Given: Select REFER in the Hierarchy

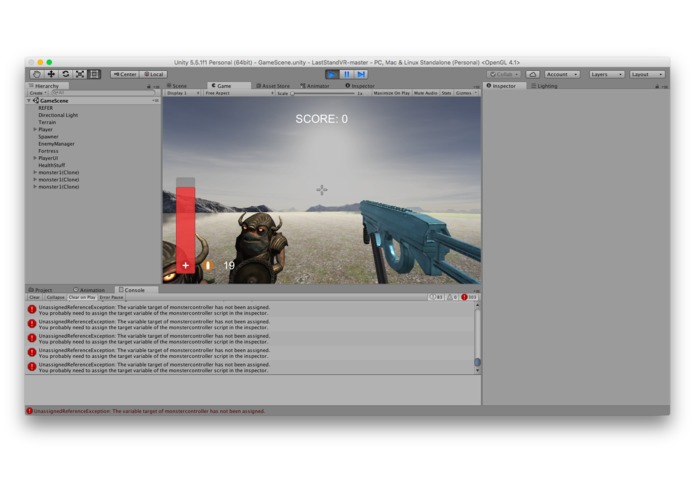Looking at the screenshot, I should click(x=46, y=108).
